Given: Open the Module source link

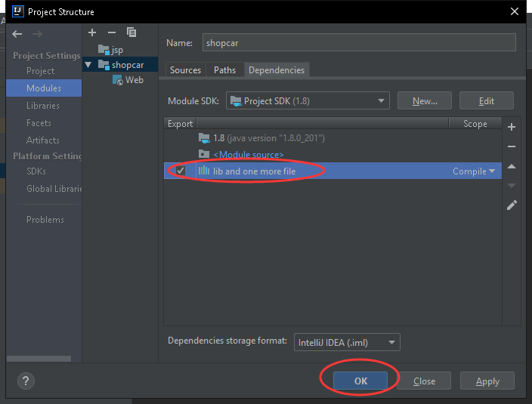Looking at the screenshot, I should coord(249,155).
